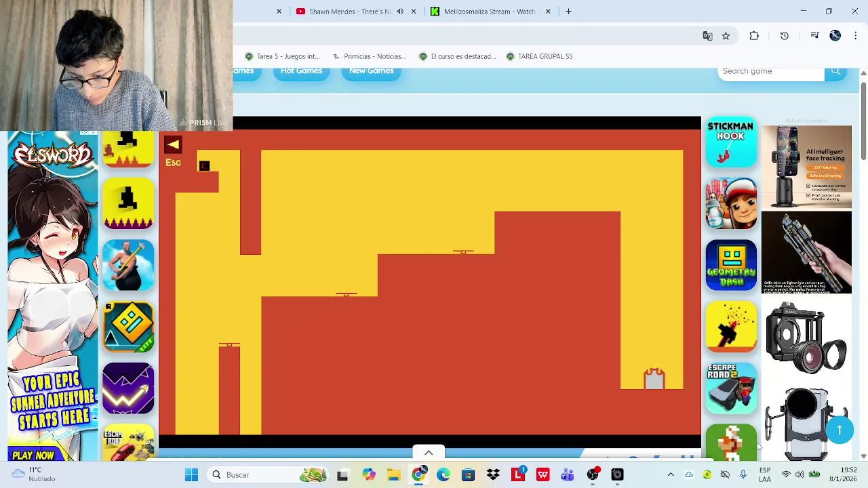Bookmark this page with the star icon
Image resolution: width=868 pixels, height=488 pixels.
tap(726, 36)
